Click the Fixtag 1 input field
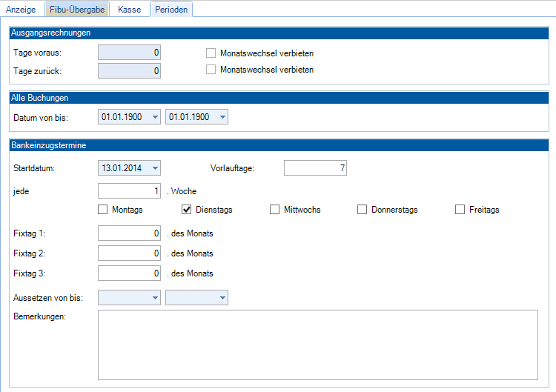 pos(129,233)
